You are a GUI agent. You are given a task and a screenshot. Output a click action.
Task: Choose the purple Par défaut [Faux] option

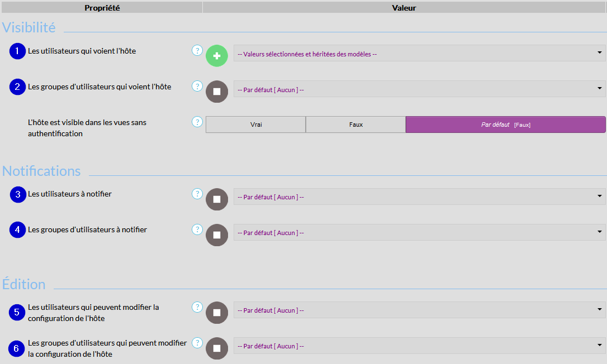coord(505,124)
